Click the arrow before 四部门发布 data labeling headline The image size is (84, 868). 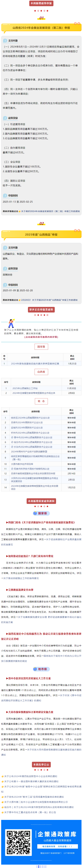point(7,523)
